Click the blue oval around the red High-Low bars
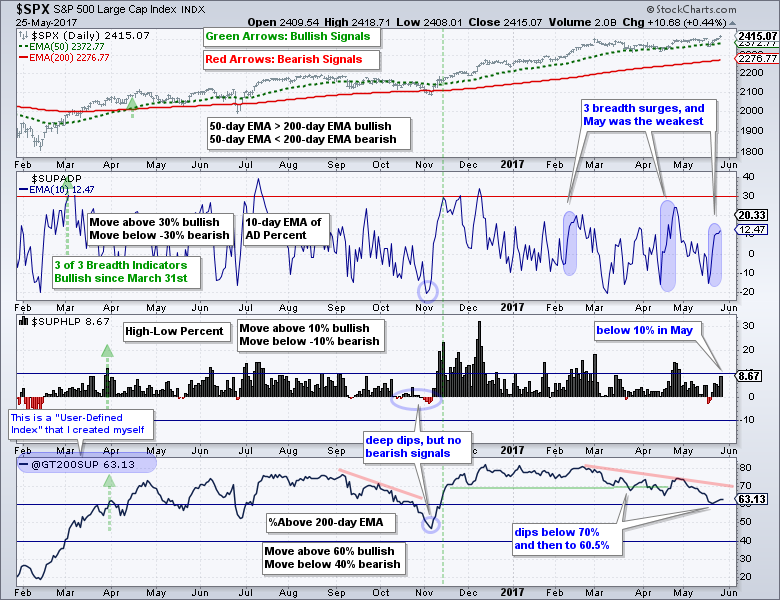 click(x=417, y=398)
